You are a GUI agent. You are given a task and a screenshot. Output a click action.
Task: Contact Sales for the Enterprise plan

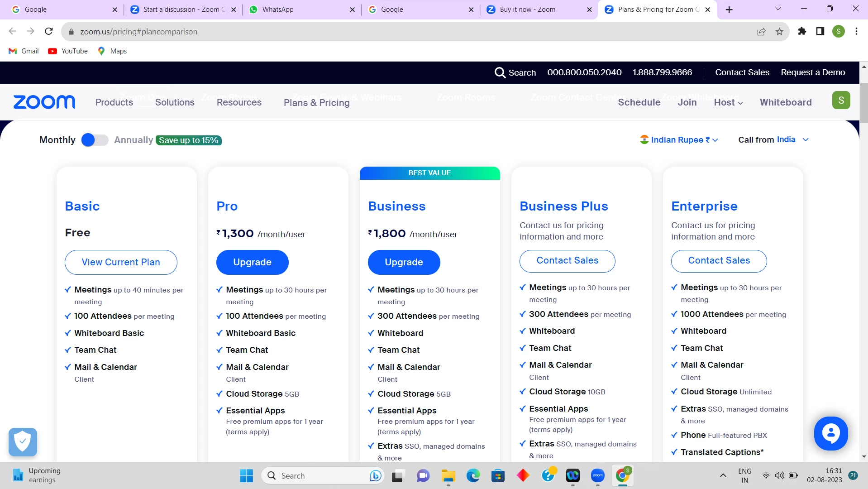[x=719, y=261]
